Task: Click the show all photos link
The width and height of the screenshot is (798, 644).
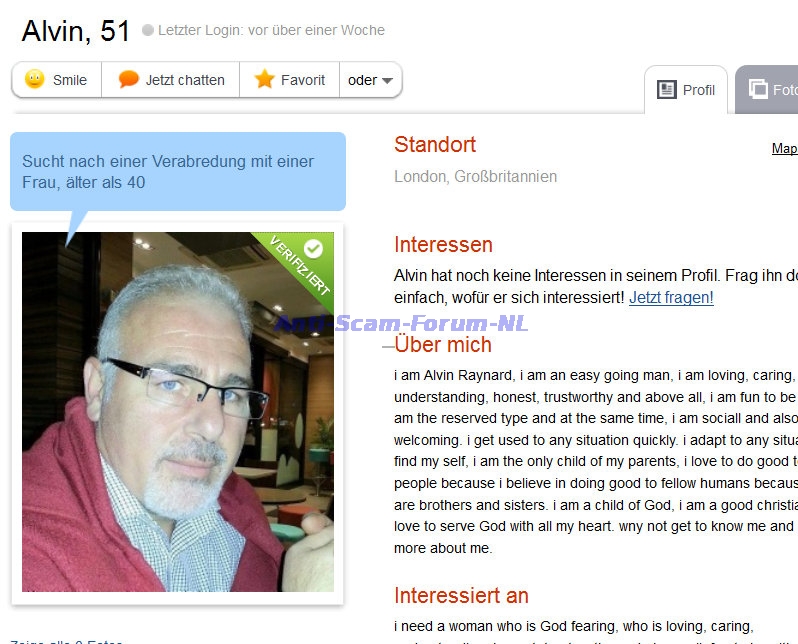Action: click(66, 641)
